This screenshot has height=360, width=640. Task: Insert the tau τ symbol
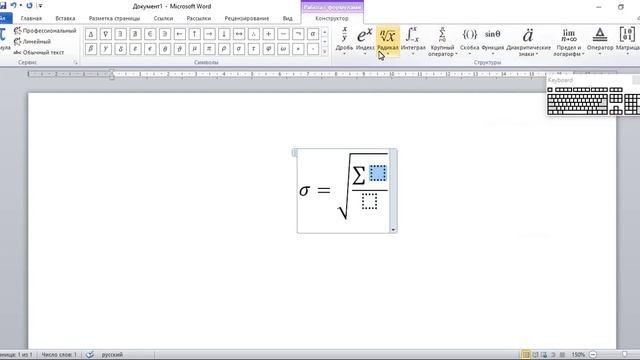click(253, 49)
